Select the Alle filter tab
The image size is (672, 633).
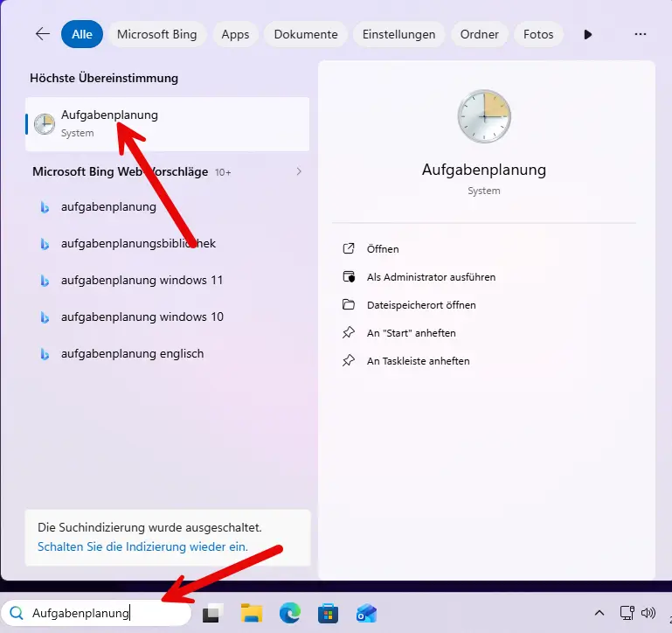pyautogui.click(x=82, y=34)
